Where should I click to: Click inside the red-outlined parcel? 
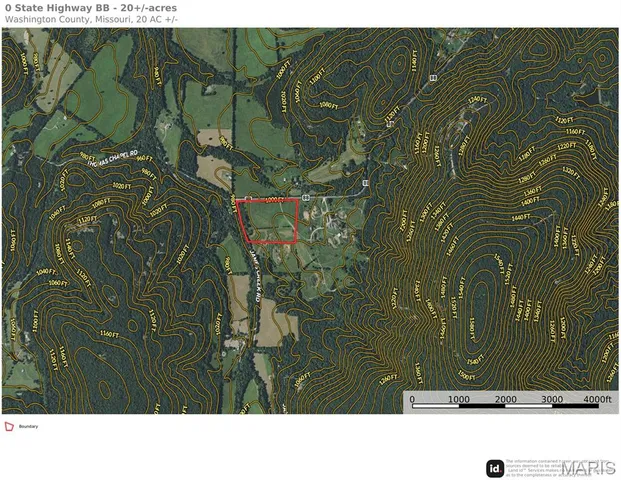coord(272,222)
